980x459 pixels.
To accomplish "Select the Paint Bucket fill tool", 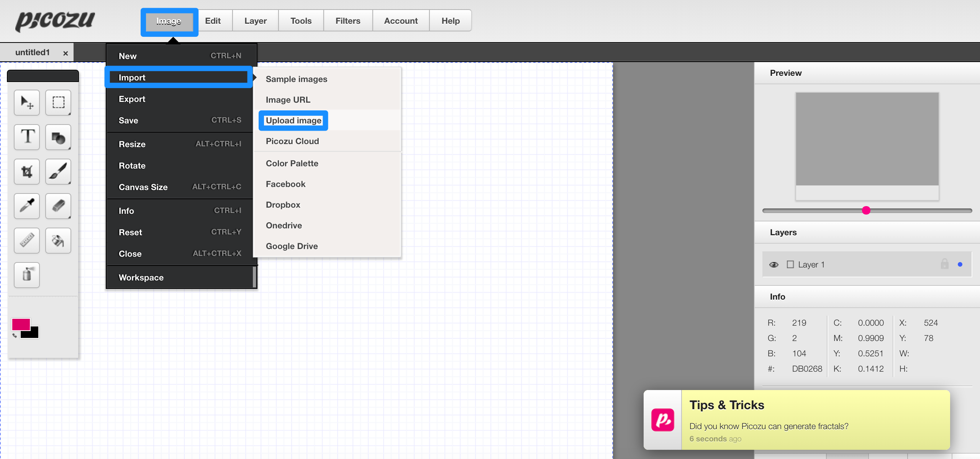I will (58, 241).
